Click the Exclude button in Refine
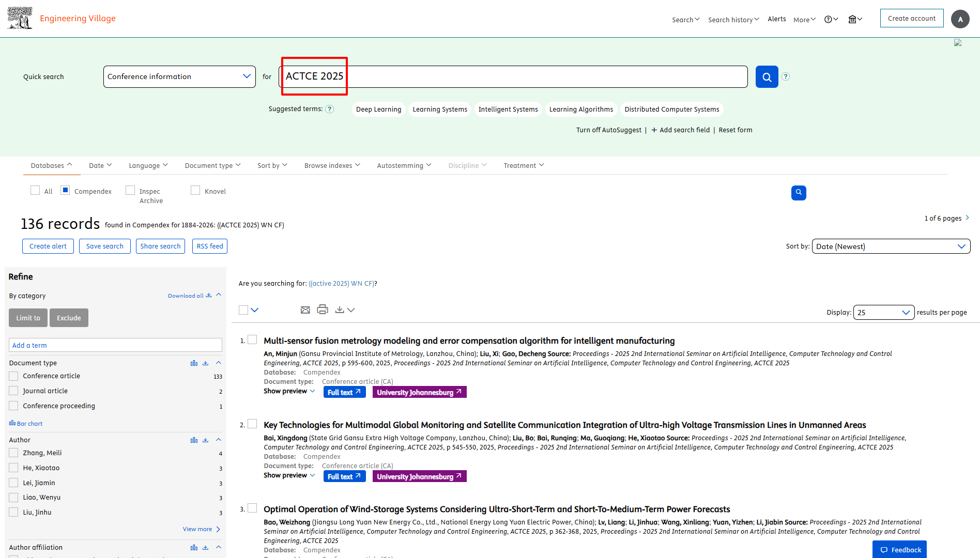980x558 pixels. 69,318
